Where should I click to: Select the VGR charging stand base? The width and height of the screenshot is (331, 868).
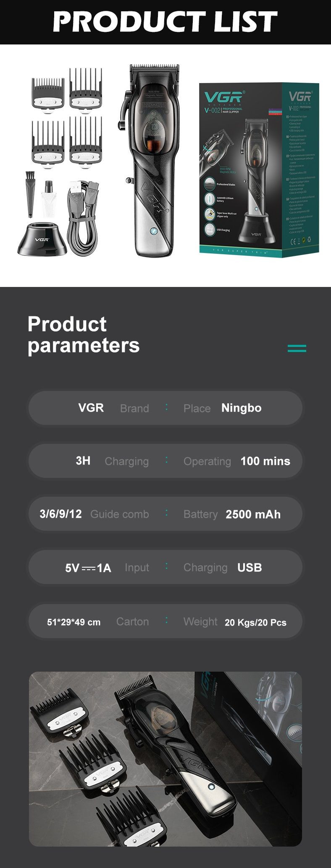pos(42,239)
